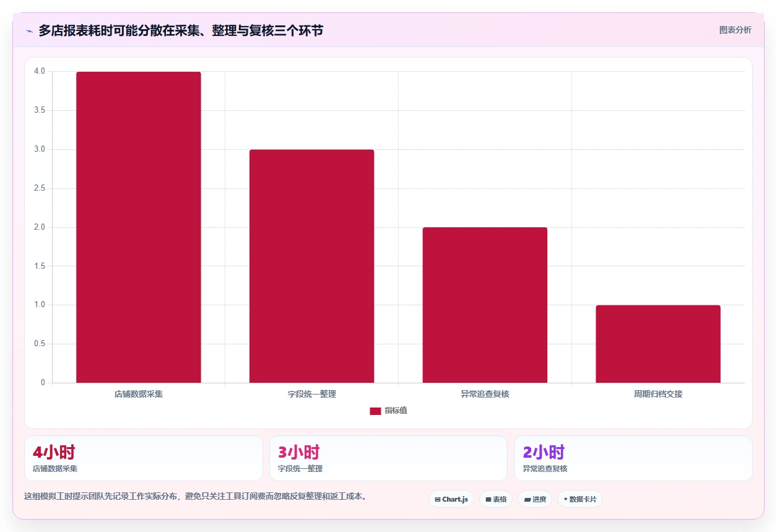Click the 店铺数据采集 x-axis label
This screenshot has width=777, height=532.
point(139,394)
